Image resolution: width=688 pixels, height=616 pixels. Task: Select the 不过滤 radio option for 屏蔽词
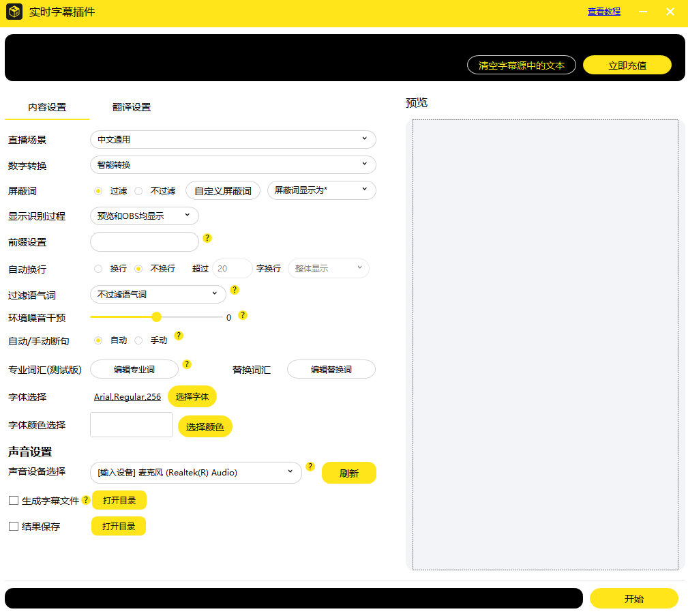[139, 190]
